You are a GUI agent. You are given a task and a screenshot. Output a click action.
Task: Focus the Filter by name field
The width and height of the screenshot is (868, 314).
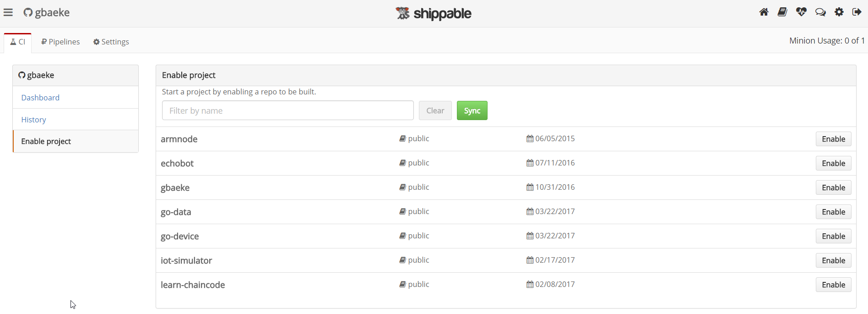click(x=288, y=110)
